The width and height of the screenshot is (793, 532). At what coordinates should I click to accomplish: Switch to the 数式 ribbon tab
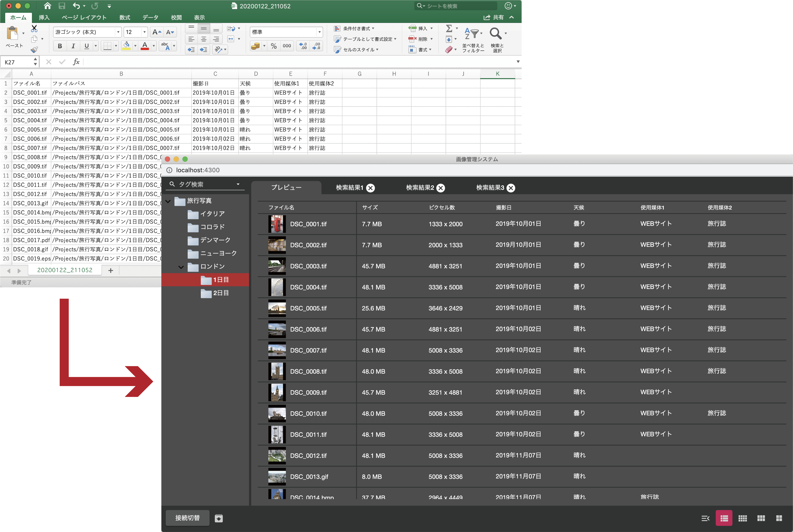click(125, 17)
